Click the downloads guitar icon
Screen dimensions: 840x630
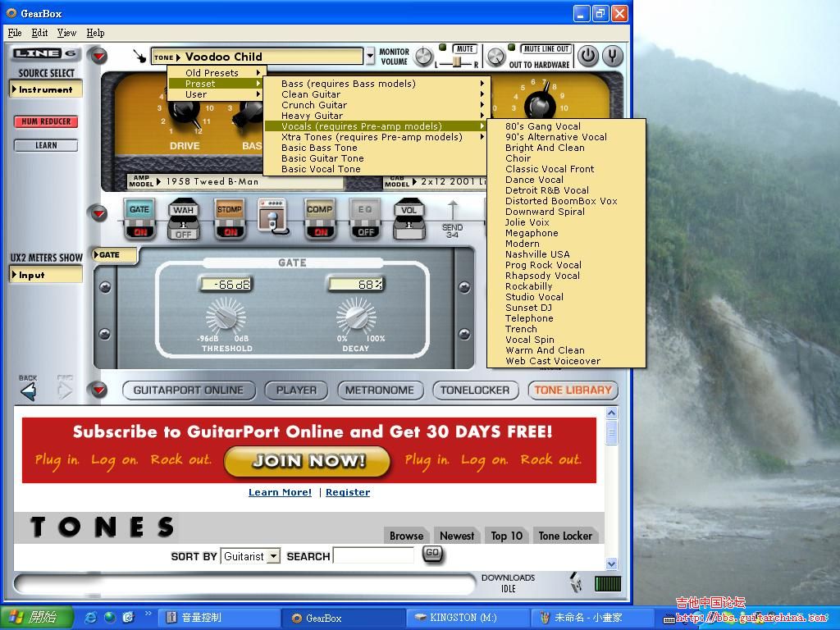point(577,583)
